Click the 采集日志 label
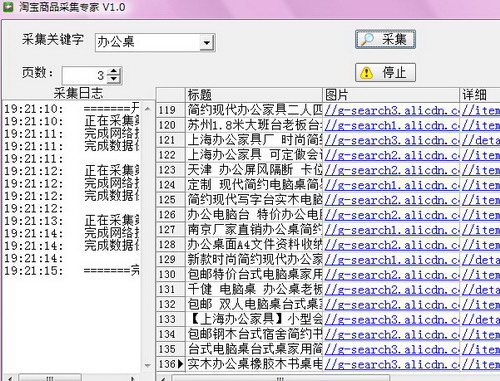 (78, 93)
